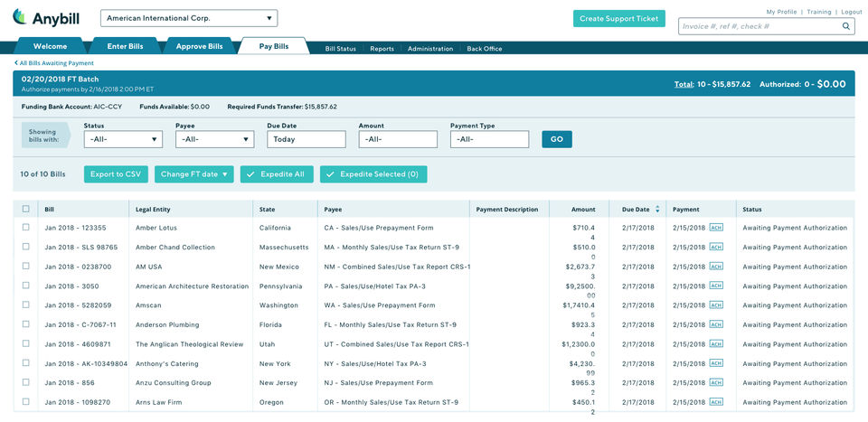Toggle the select-all bills checkbox
Screen dimensions: 868x422
(25, 209)
